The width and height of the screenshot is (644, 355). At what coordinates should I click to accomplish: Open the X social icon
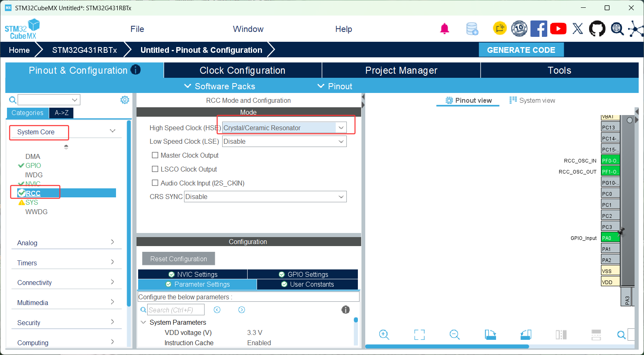tap(578, 29)
